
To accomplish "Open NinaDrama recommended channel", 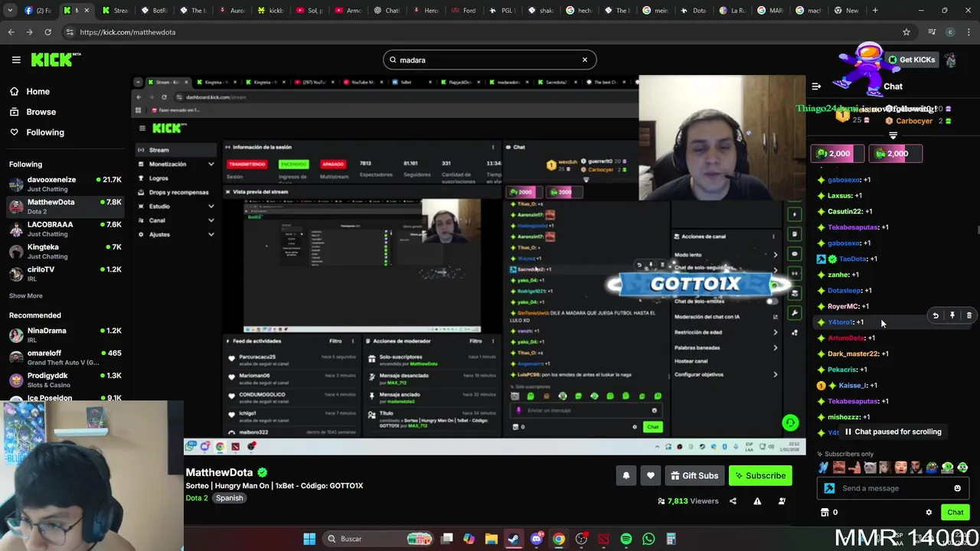I will [65, 334].
